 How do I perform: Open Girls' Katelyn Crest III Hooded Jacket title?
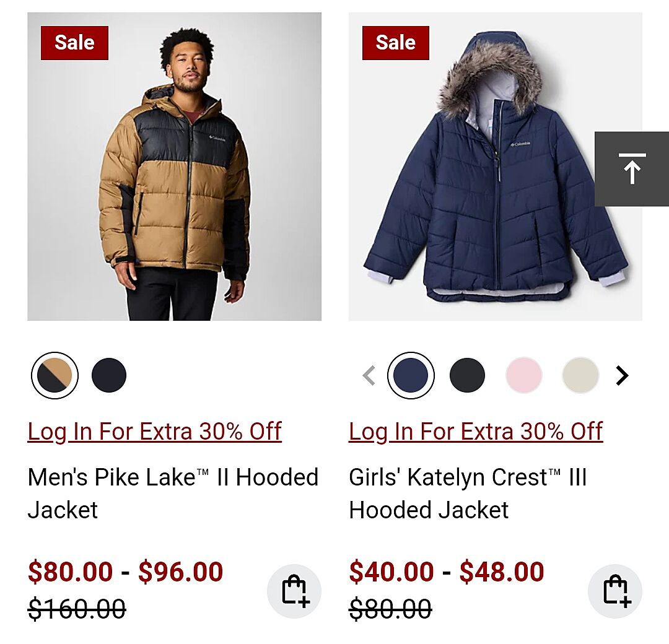[x=468, y=493]
